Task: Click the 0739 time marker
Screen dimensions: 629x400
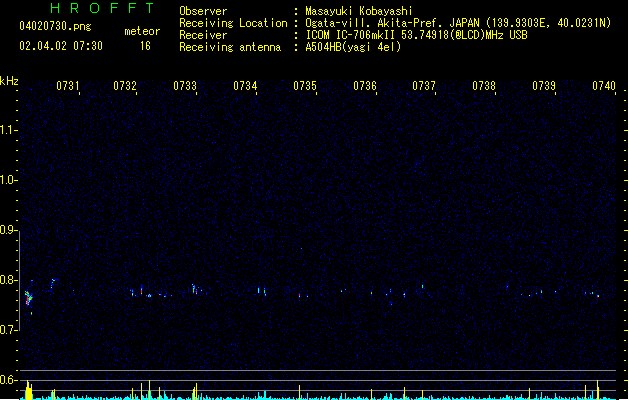Action: tap(544, 86)
